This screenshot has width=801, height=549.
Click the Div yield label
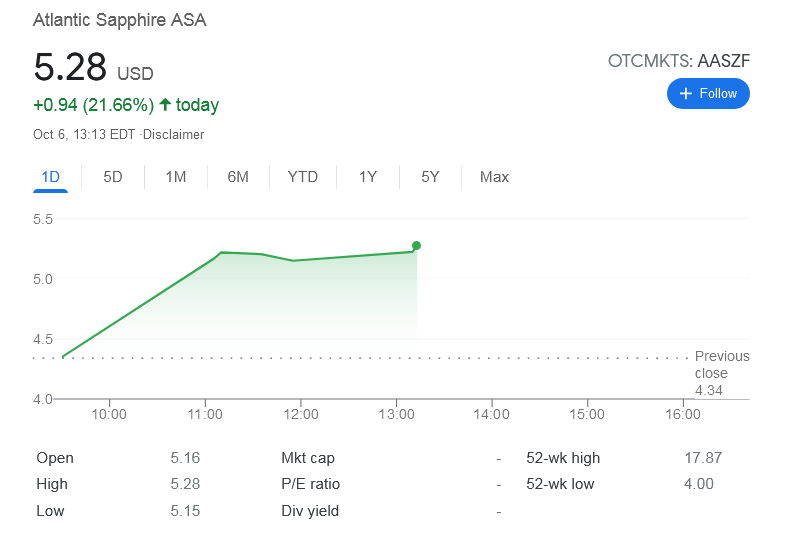310,511
